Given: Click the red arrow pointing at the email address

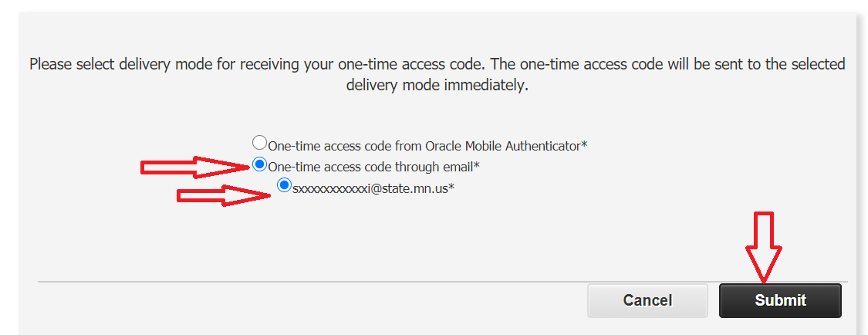Looking at the screenshot, I should (x=225, y=196).
